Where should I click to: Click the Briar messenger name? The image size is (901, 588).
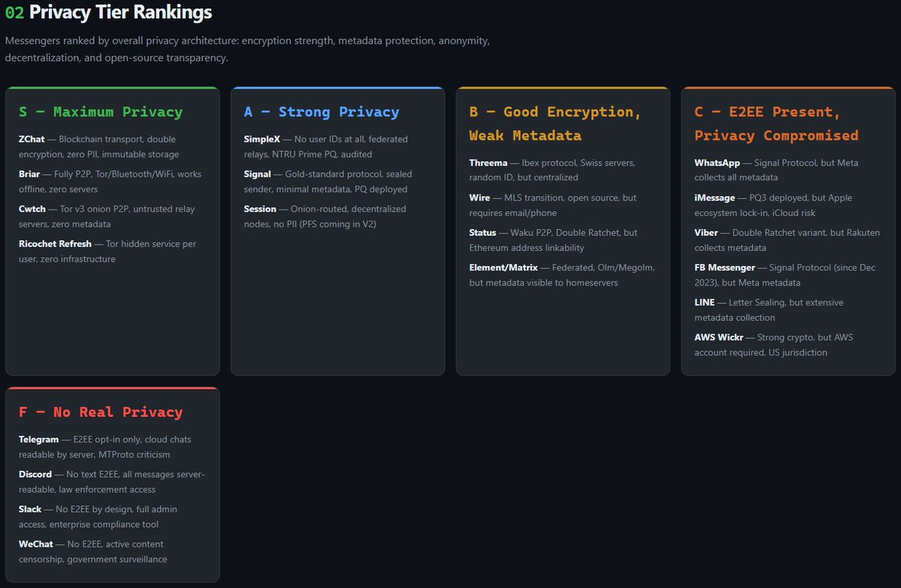tap(29, 174)
